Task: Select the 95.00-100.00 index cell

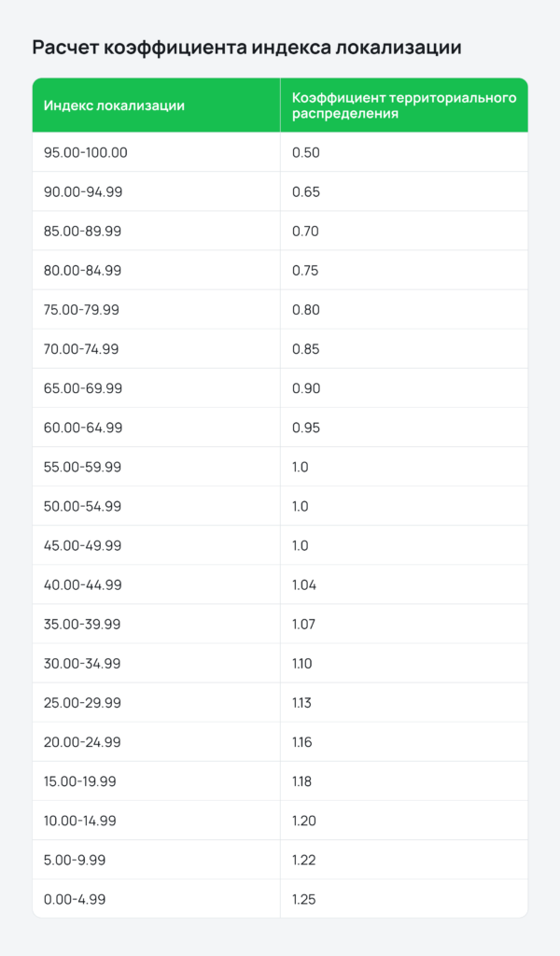Action: click(x=86, y=152)
